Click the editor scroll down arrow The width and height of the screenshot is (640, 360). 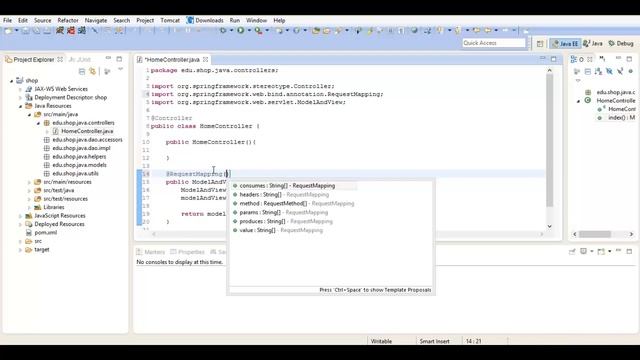[x=549, y=226]
